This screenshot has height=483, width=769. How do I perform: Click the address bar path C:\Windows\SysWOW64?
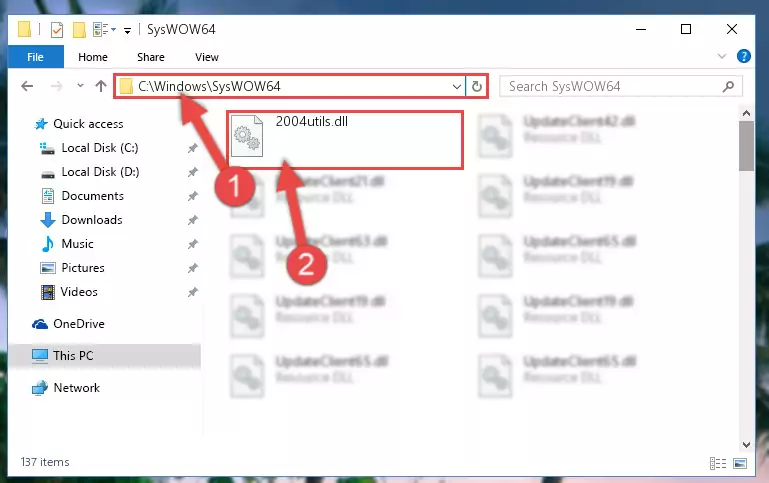(x=209, y=86)
